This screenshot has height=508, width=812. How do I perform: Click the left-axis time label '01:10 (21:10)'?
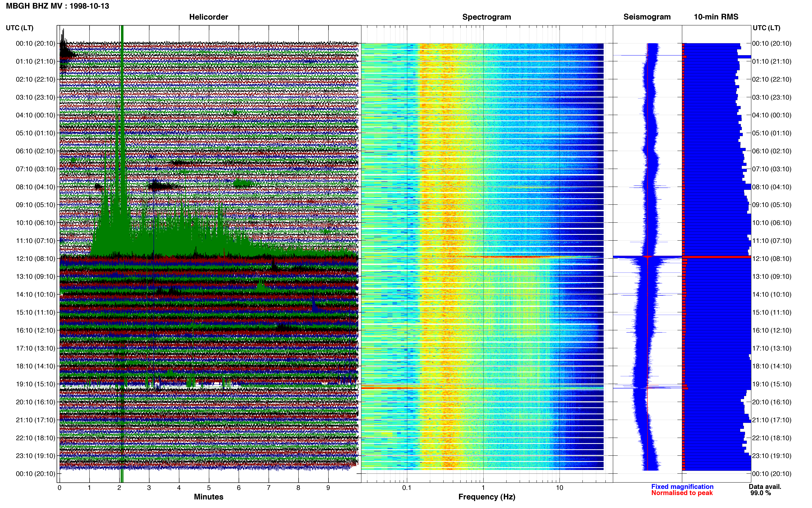point(36,61)
